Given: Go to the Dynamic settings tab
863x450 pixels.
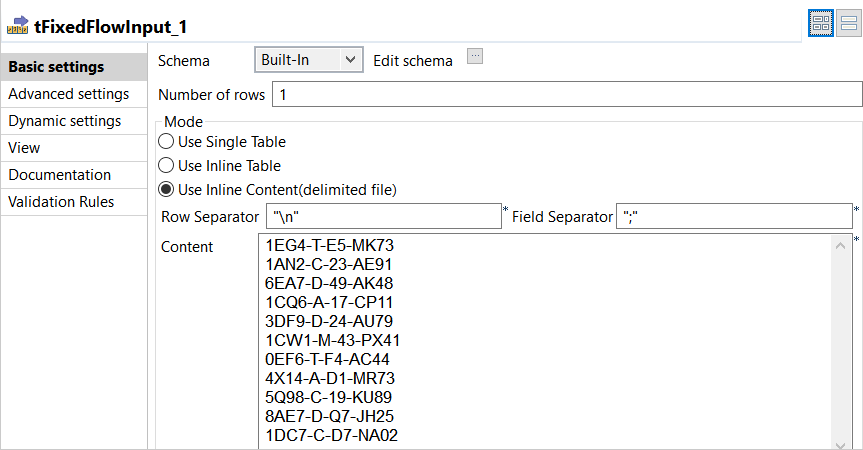Looking at the screenshot, I should pos(64,121).
